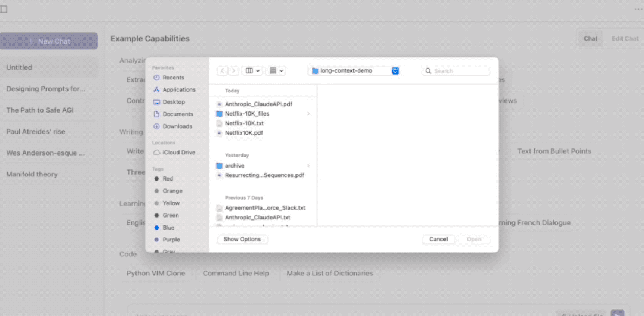Select the Command Line Help example
This screenshot has width=644, height=316.
tap(236, 273)
